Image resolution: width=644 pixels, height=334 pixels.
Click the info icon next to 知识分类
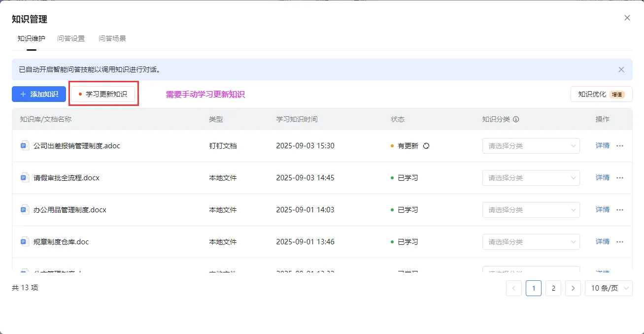(x=516, y=119)
